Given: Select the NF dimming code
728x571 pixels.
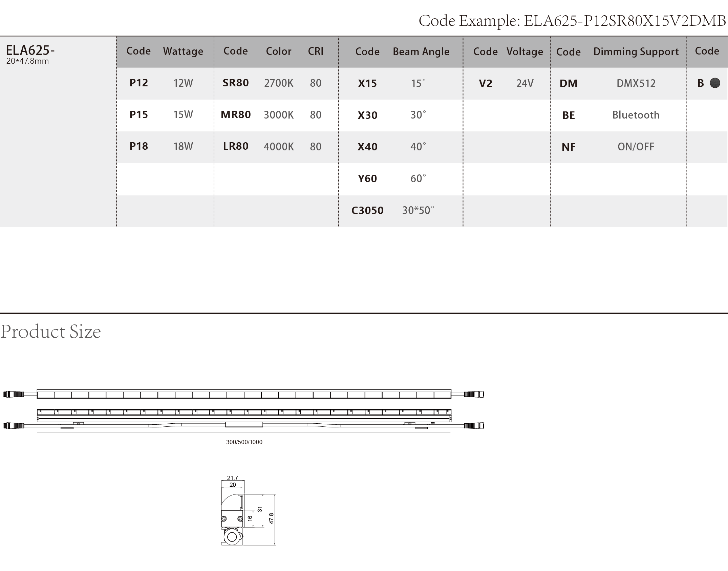Looking at the screenshot, I should tap(569, 147).
